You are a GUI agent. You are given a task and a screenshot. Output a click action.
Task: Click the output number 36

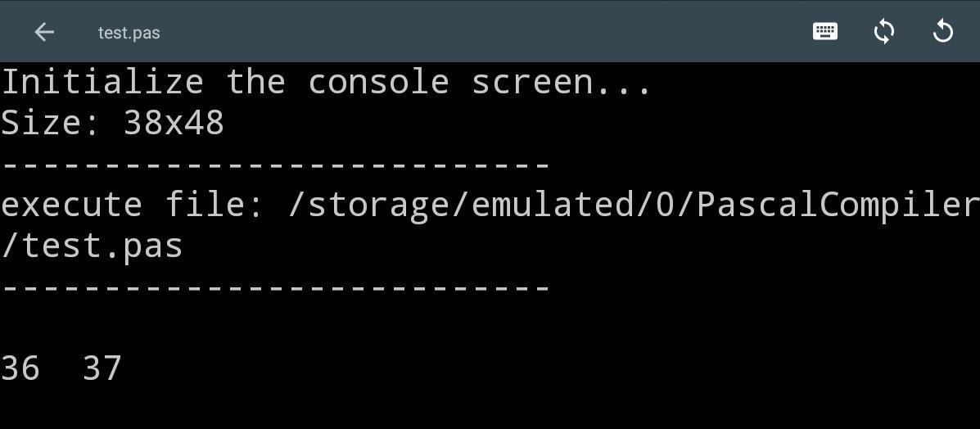pyautogui.click(x=20, y=369)
